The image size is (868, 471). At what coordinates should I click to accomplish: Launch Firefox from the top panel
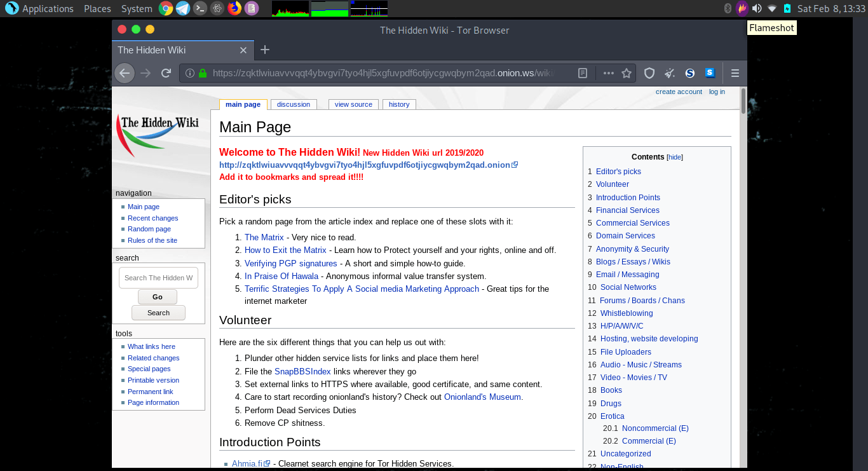234,8
